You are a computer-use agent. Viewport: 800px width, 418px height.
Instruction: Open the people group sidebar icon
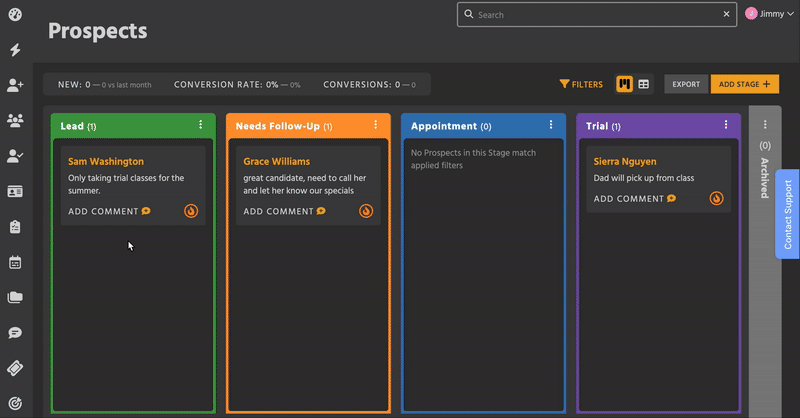click(15, 121)
